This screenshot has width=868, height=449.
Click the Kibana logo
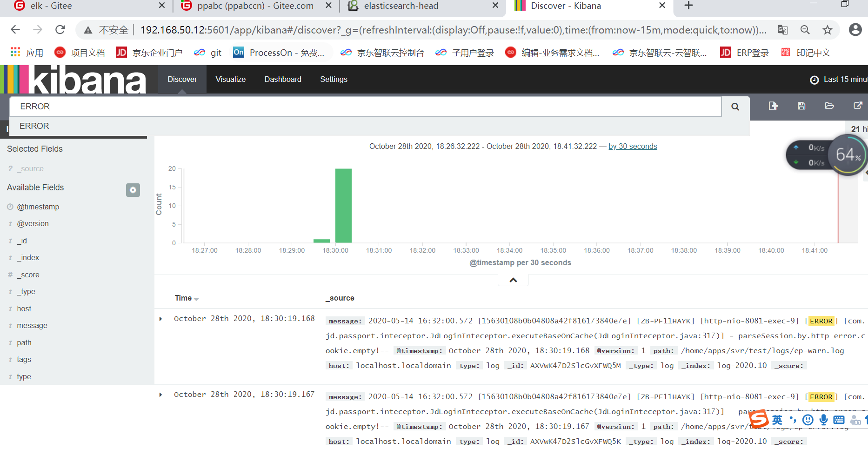[73, 80]
